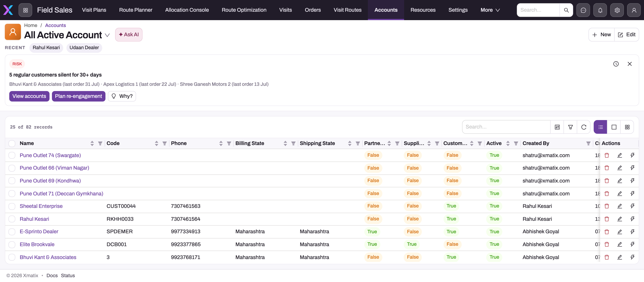Open the Ask AI assistant
Image resolution: width=644 pixels, height=282 pixels.
click(x=129, y=34)
